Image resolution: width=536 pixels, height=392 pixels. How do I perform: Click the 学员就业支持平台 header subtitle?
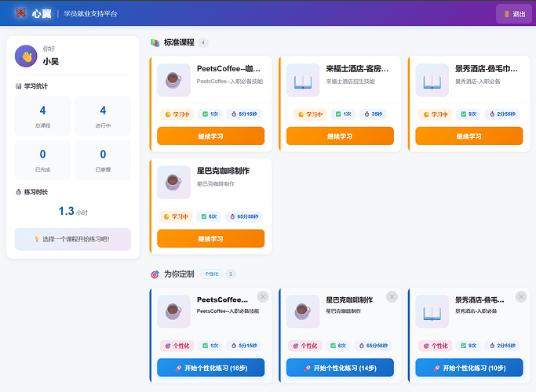tap(90, 13)
